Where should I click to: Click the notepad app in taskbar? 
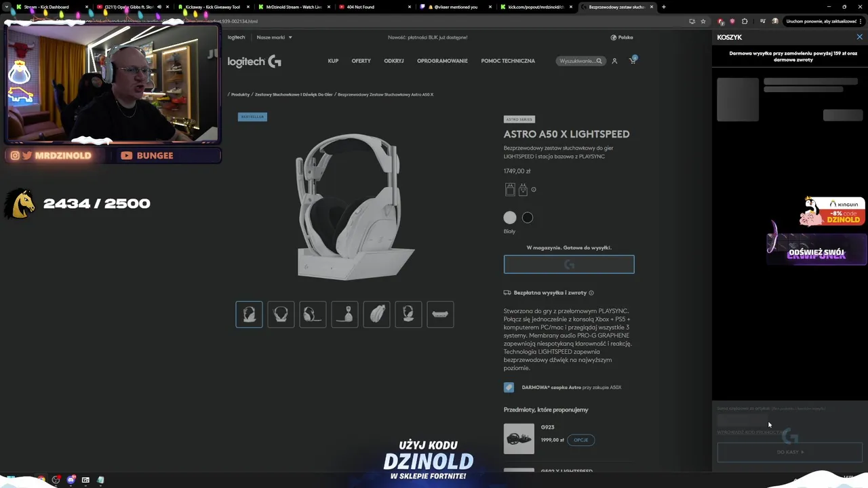tap(100, 480)
